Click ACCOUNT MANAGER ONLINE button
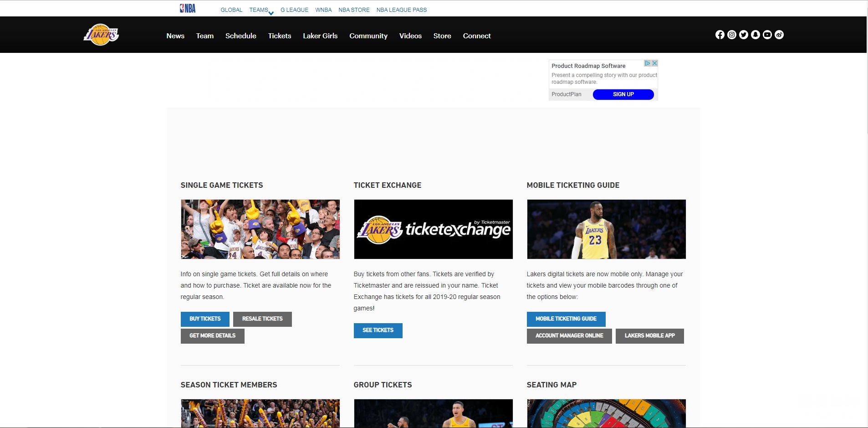868x428 pixels. coord(569,336)
